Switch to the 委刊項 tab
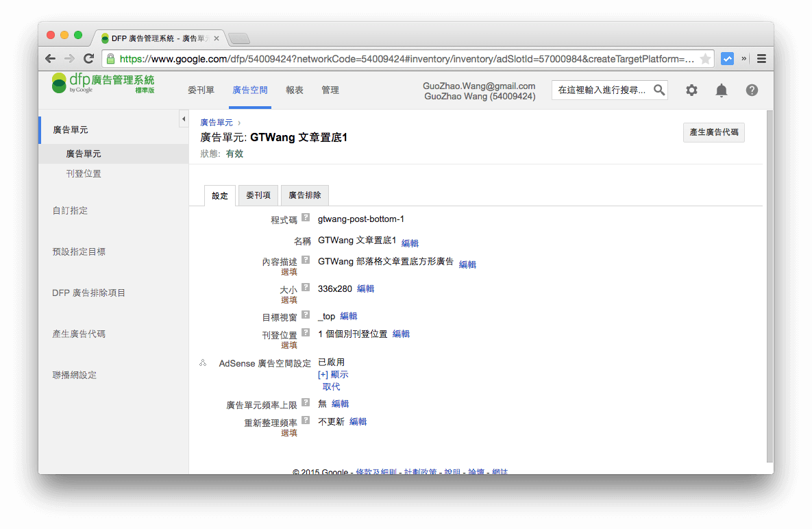The width and height of the screenshot is (812, 529). click(x=258, y=195)
